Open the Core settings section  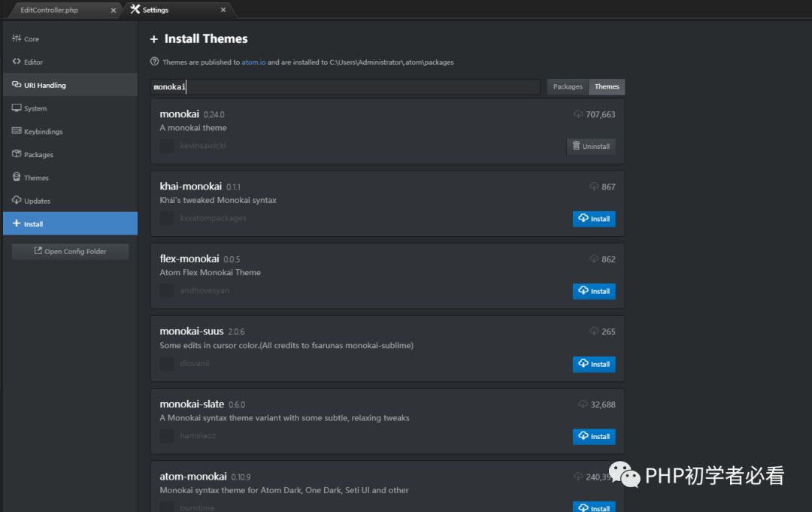[x=31, y=39]
